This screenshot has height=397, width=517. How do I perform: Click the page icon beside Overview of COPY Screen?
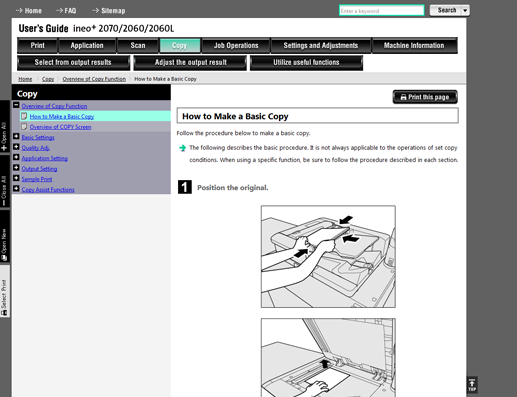(x=24, y=127)
